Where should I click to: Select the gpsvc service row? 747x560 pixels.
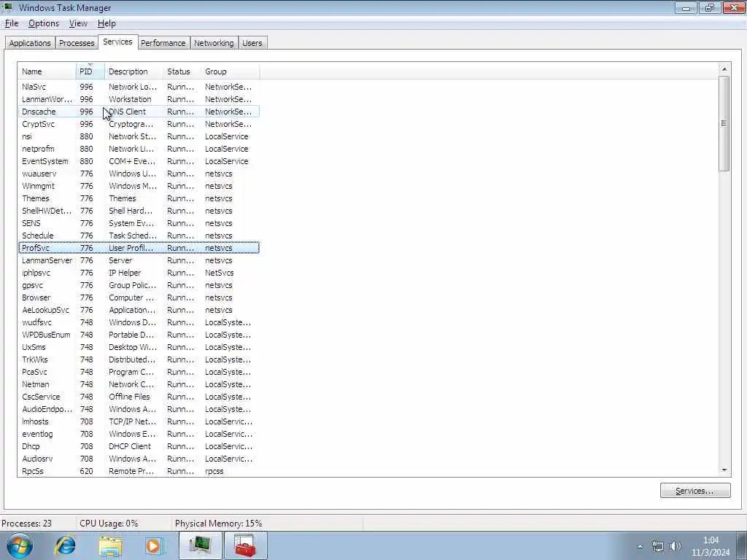(x=139, y=285)
